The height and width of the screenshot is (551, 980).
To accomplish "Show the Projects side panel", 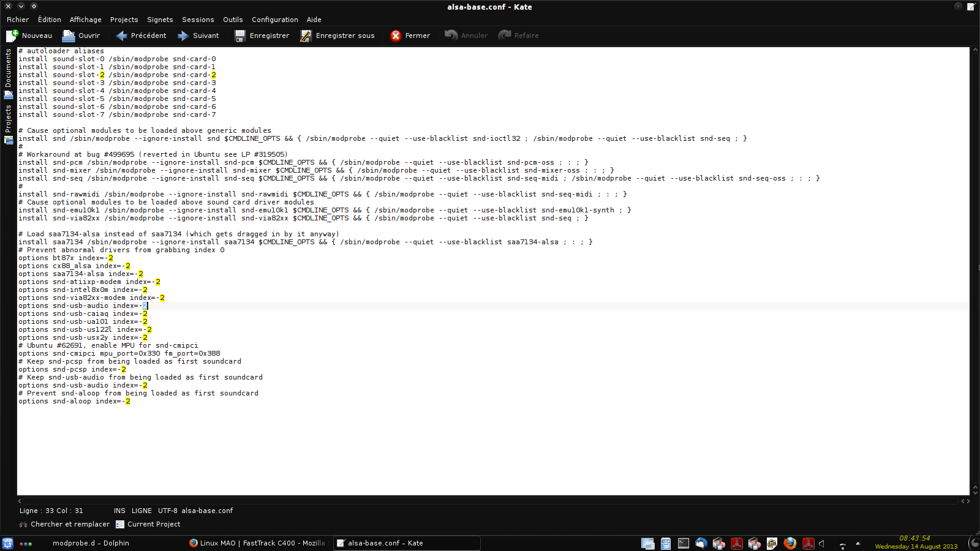I will (x=8, y=124).
